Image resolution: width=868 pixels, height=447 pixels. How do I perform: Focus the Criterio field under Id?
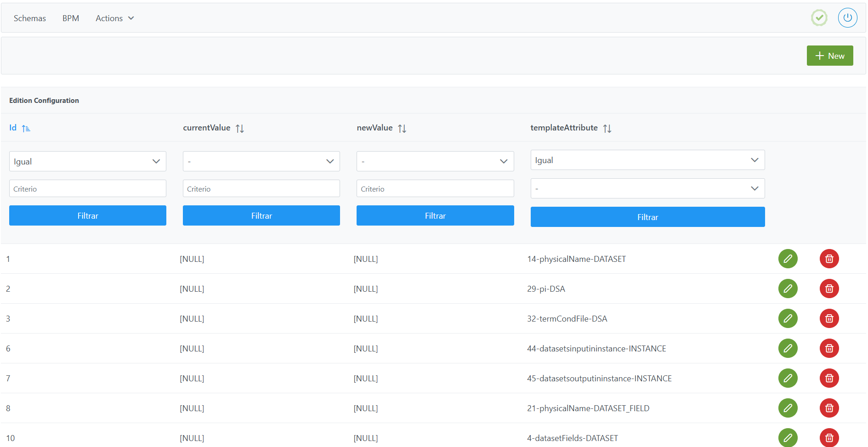(x=87, y=188)
